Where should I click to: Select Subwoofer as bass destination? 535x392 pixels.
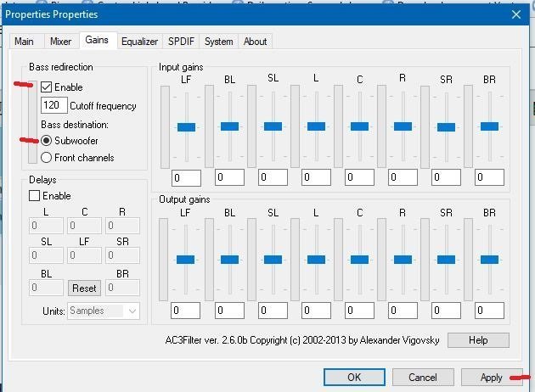47,141
